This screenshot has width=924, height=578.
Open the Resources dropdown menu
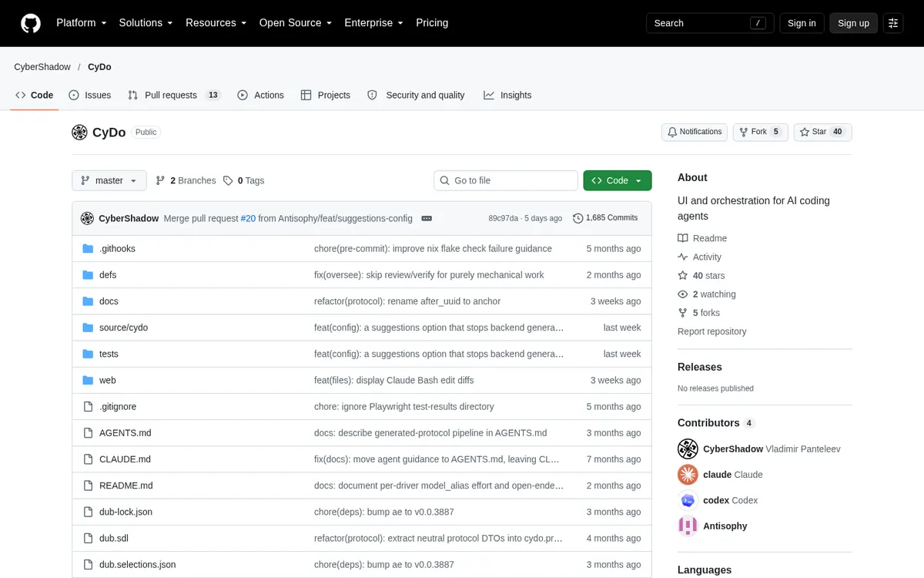(x=216, y=23)
